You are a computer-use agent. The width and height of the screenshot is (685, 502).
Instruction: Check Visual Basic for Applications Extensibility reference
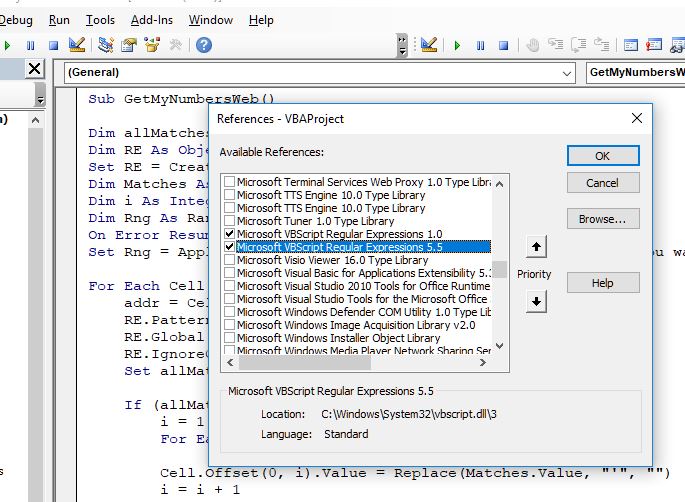(x=229, y=273)
